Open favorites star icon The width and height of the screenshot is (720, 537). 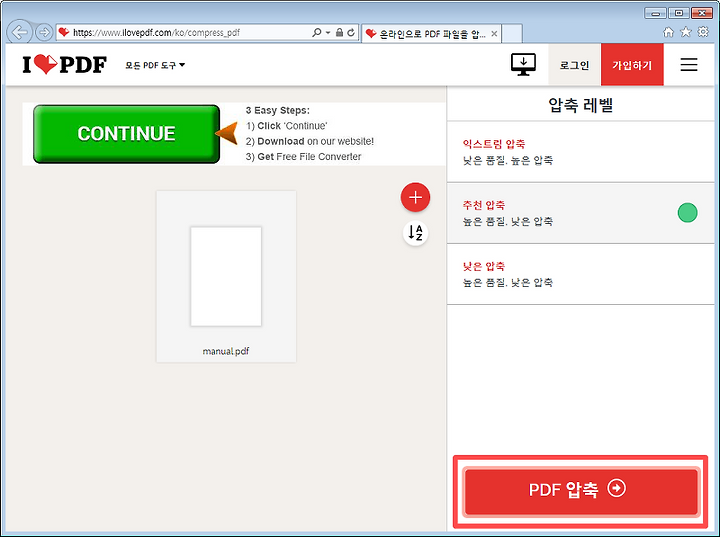[686, 32]
